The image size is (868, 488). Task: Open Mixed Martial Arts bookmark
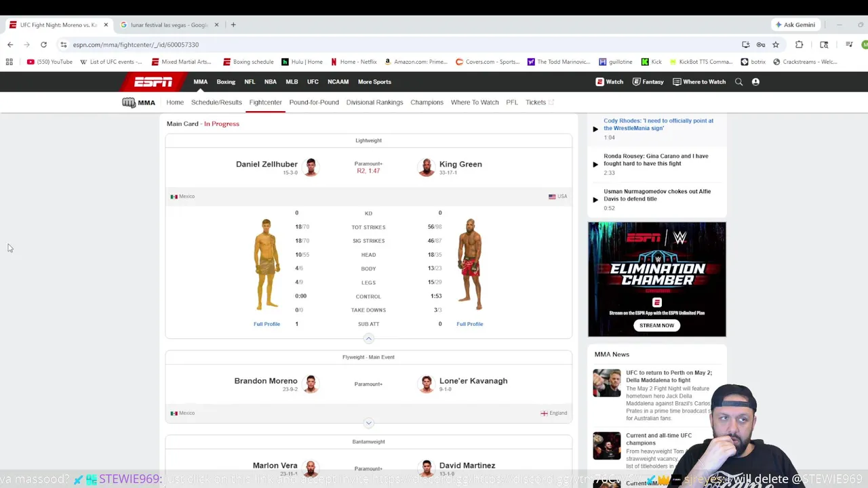(181, 62)
